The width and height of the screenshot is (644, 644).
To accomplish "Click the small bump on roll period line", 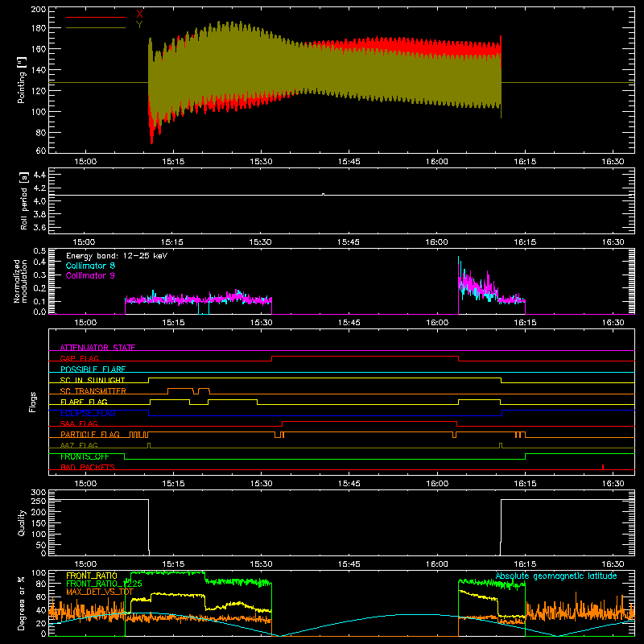I will [324, 194].
